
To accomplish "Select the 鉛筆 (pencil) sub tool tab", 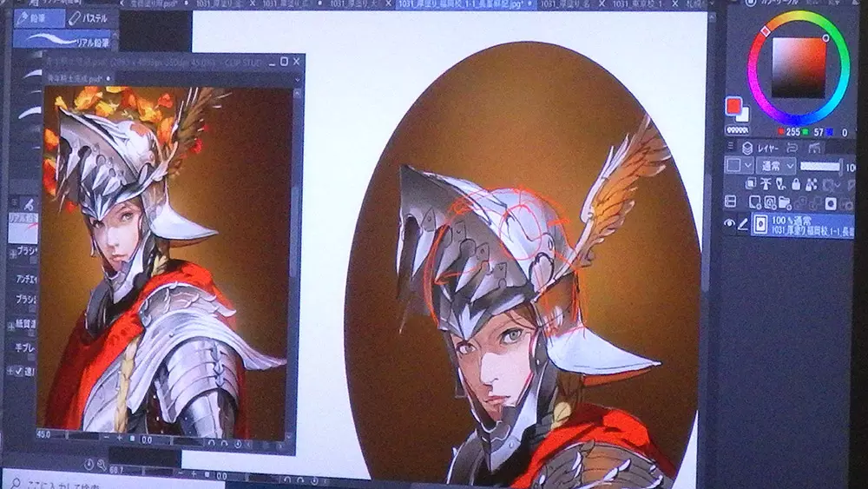I will [39, 18].
